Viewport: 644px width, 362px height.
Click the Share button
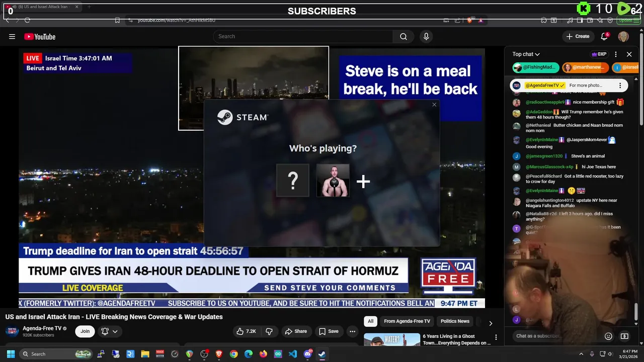296,331
